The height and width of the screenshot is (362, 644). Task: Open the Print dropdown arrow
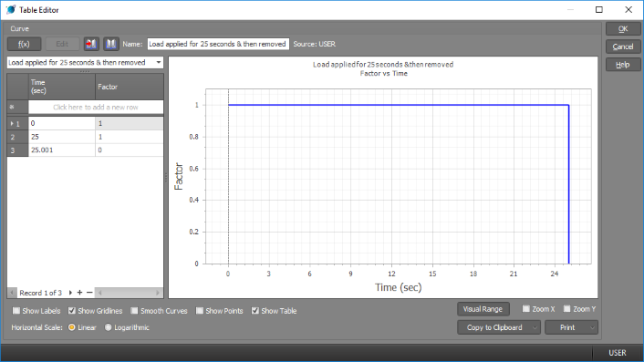pyautogui.click(x=592, y=327)
